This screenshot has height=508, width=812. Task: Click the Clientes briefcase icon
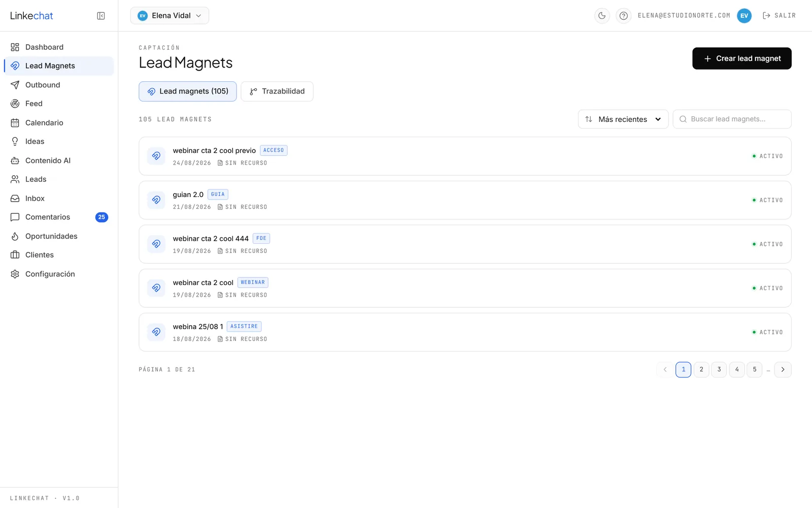tap(15, 255)
